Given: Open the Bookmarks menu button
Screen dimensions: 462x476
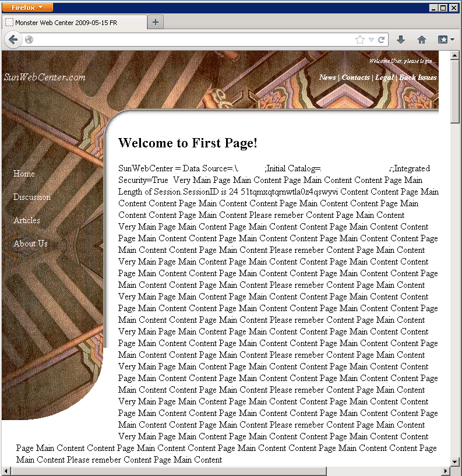Looking at the screenshot, I should 446,40.
